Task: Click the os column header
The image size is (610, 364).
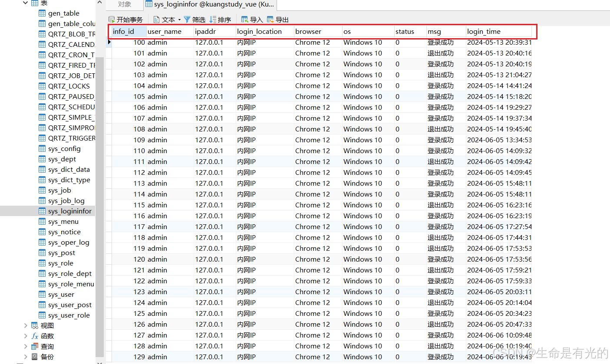Action: pyautogui.click(x=368, y=31)
